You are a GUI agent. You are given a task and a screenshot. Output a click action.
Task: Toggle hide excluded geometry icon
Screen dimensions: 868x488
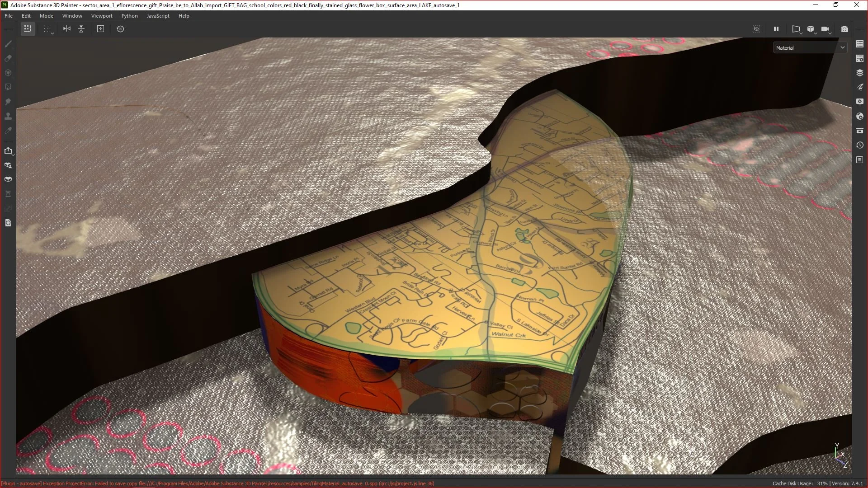[756, 29]
